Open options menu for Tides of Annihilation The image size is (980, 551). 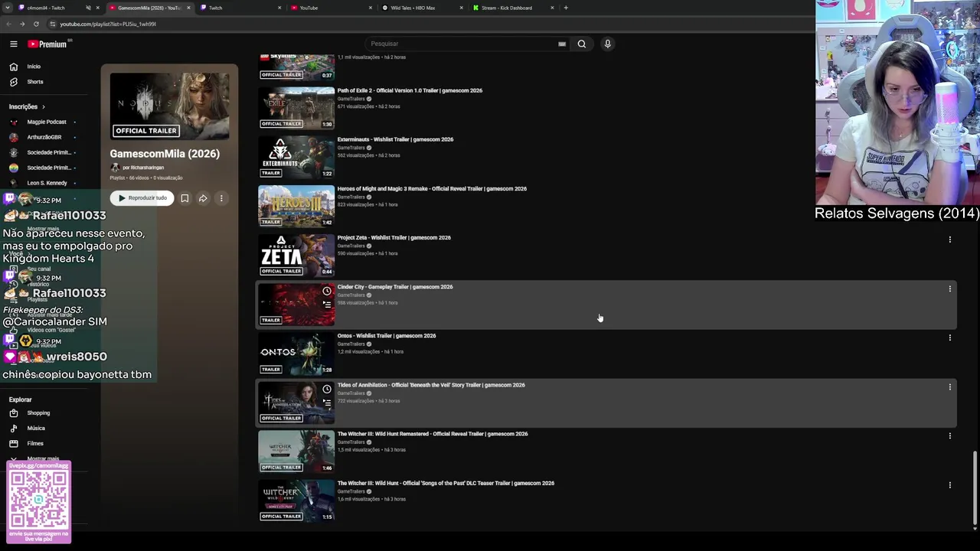(950, 386)
